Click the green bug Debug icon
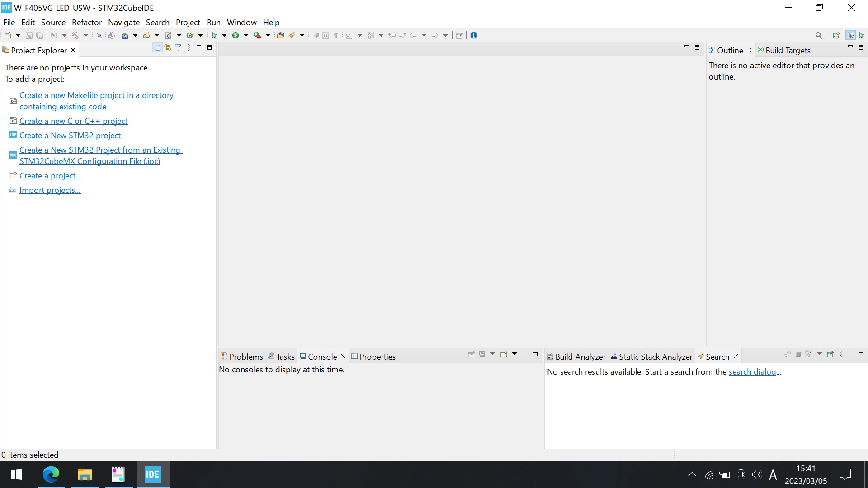 click(x=214, y=35)
